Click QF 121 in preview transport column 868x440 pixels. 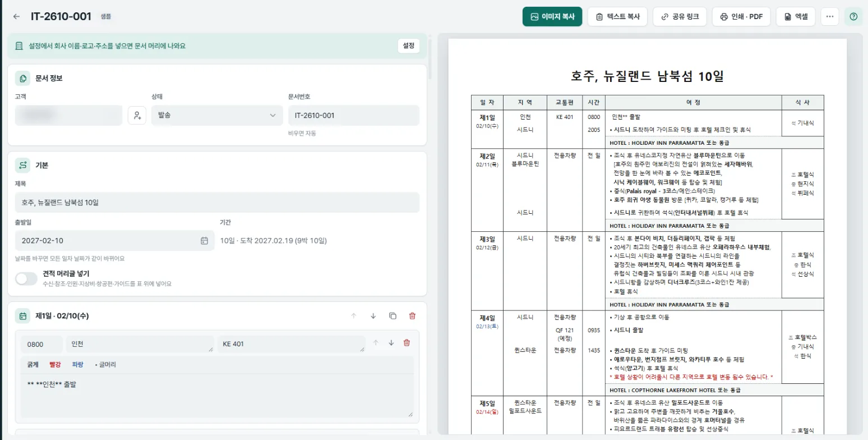point(564,331)
